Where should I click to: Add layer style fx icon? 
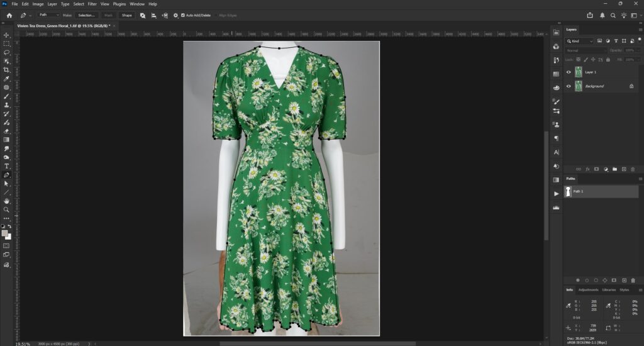(x=587, y=169)
